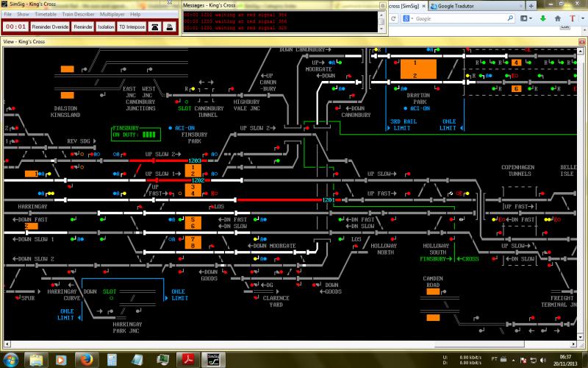Open Firefox from the taskbar
This screenshot has height=368, width=588.
(87, 360)
